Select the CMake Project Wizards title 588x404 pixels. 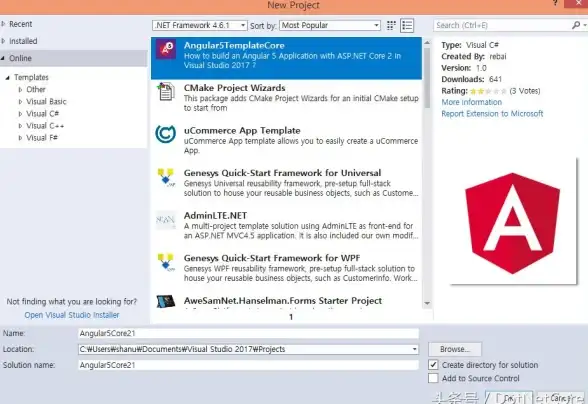tap(234, 88)
